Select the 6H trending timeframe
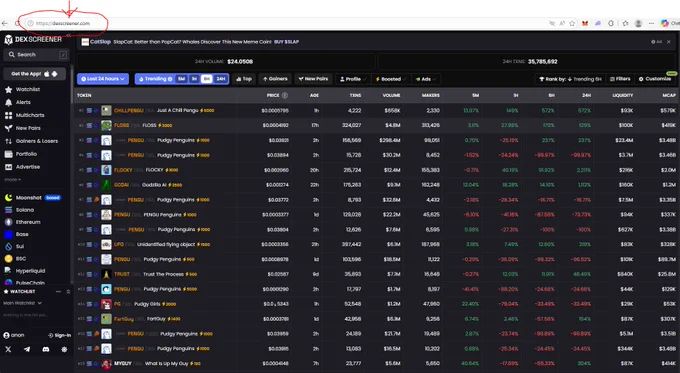This screenshot has height=373, width=680. point(207,79)
